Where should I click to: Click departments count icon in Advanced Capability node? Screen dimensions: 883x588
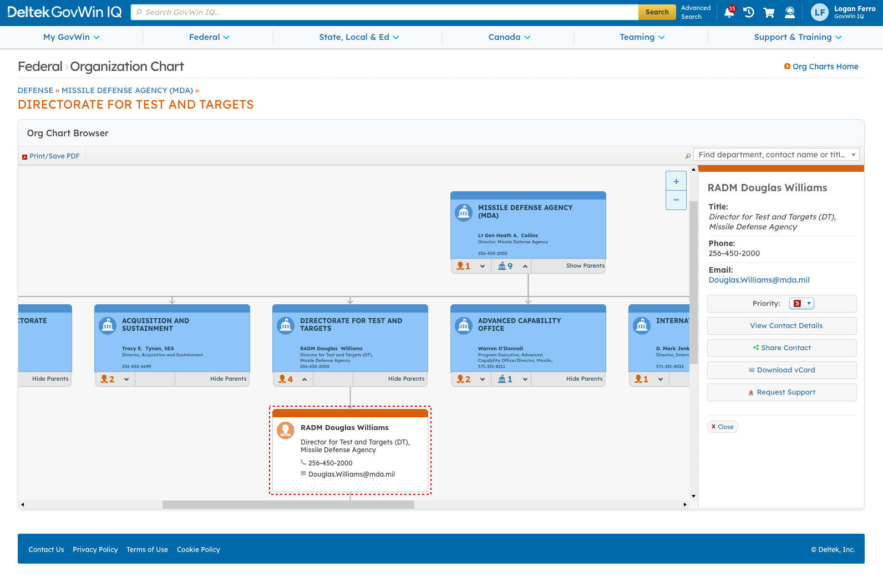tap(502, 379)
